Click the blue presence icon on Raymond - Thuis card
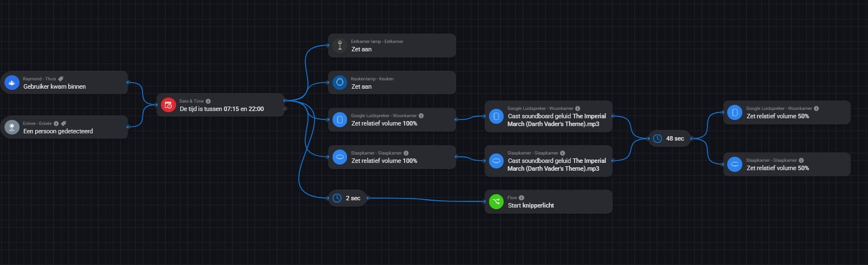The image size is (868, 265). click(x=12, y=83)
